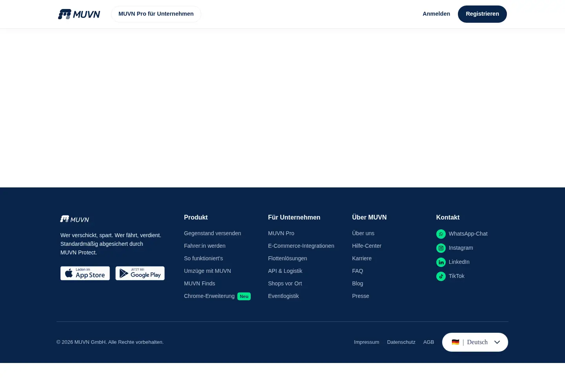Open the MUVN Pro footer link

tap(281, 233)
